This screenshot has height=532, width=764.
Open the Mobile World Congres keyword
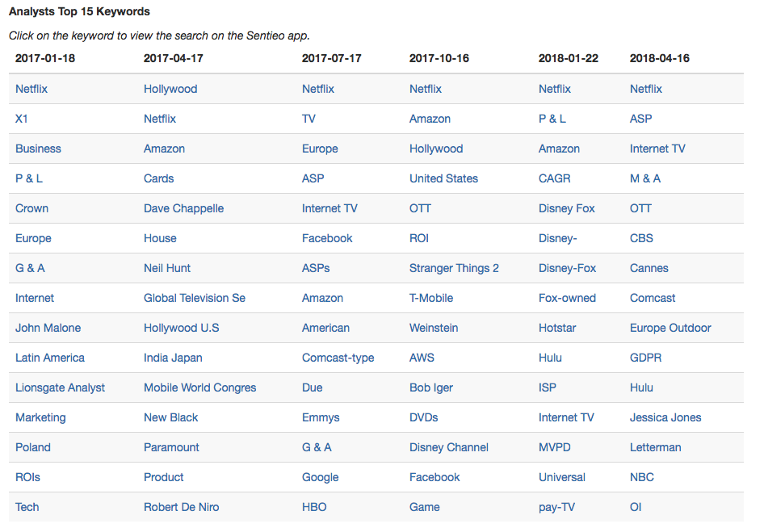tap(199, 387)
